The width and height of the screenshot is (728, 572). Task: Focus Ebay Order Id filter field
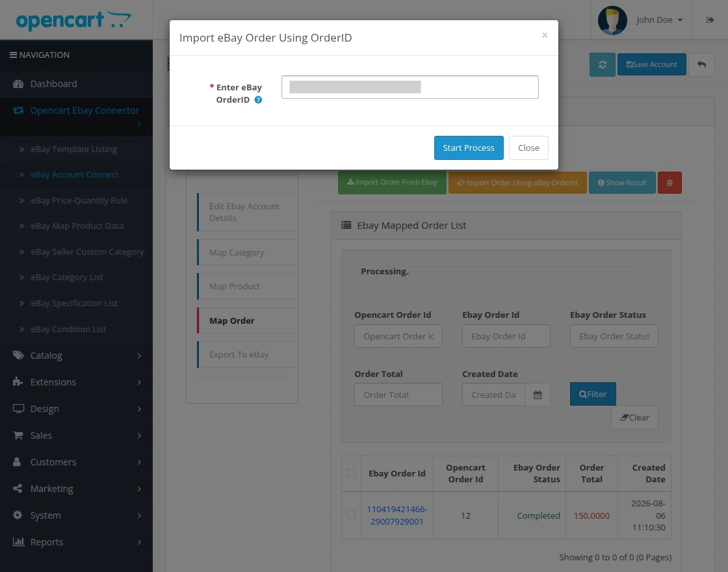pos(506,336)
